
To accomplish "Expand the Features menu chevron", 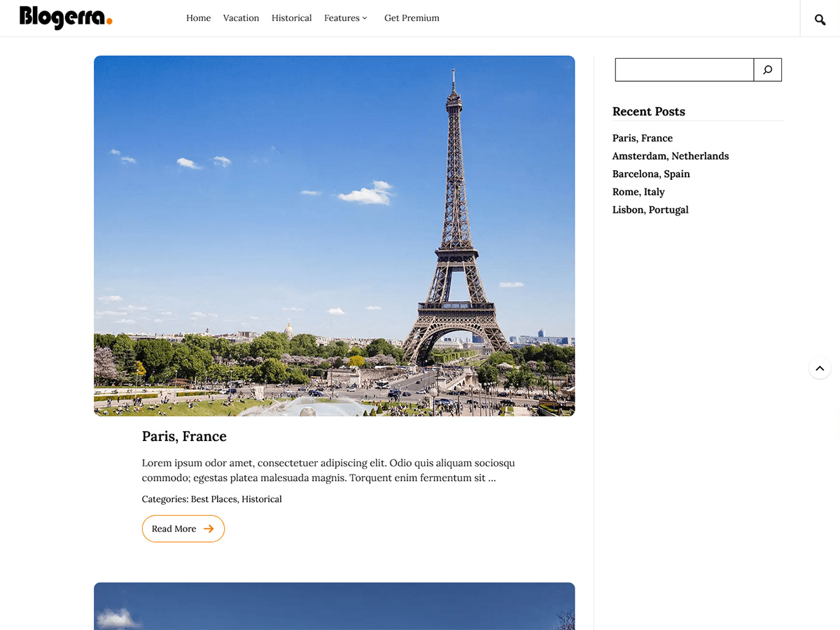I will tap(365, 18).
